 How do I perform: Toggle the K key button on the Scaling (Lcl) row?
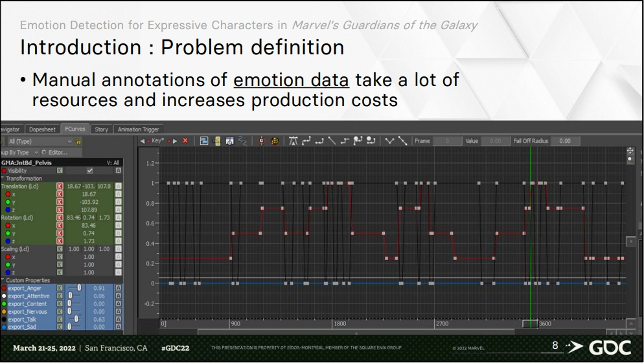pos(60,249)
